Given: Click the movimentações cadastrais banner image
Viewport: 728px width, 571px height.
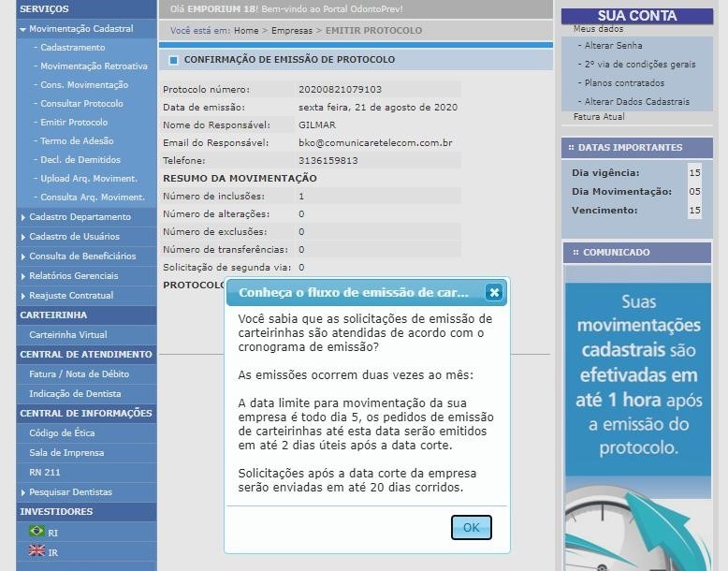Looking at the screenshot, I should 638,412.
